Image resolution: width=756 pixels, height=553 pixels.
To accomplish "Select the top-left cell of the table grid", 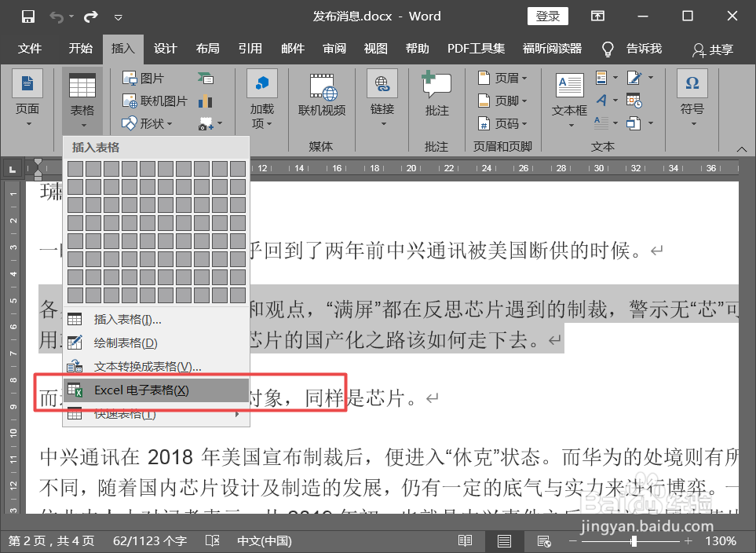I will 75,169.
